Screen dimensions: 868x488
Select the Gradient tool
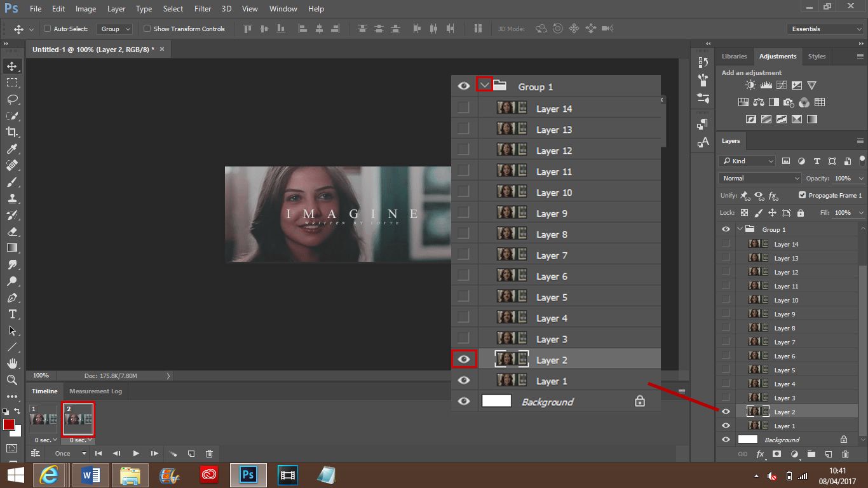pos(12,248)
